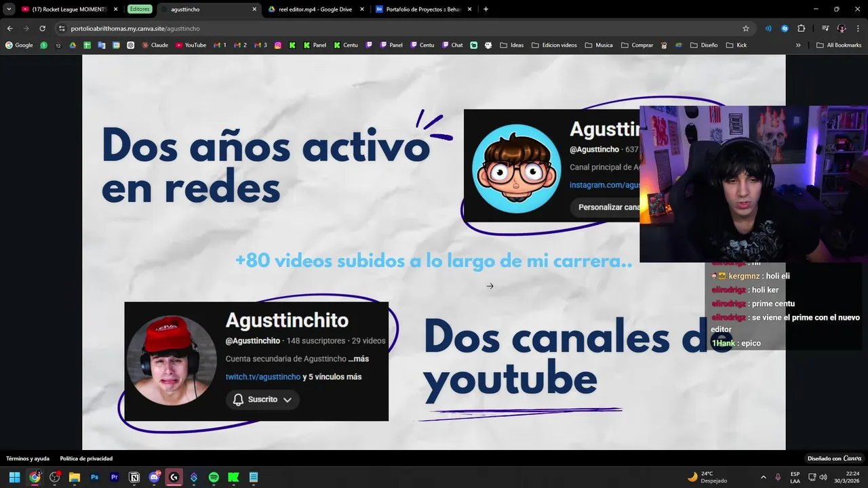Open the Google Sheets bookmark icon

point(87,45)
